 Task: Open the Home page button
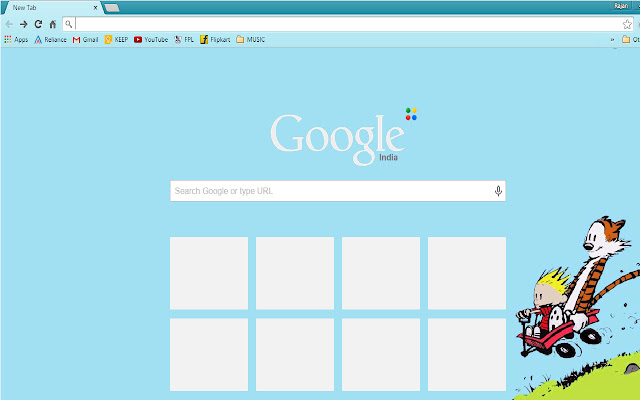click(x=53, y=24)
